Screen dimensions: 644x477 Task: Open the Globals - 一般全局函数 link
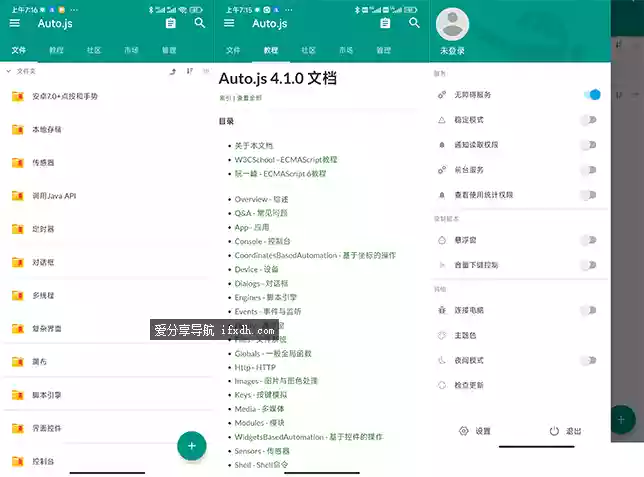tap(273, 353)
